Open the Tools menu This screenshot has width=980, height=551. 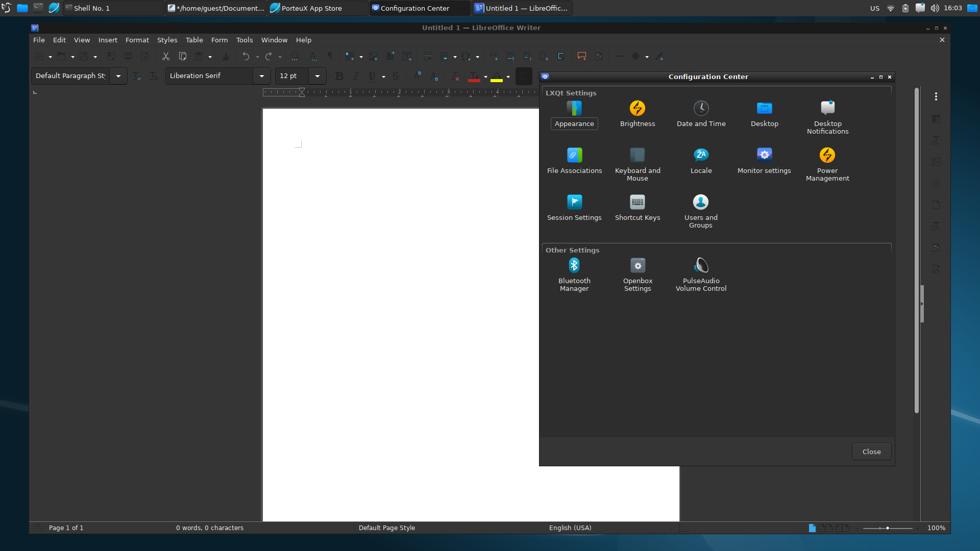point(244,40)
